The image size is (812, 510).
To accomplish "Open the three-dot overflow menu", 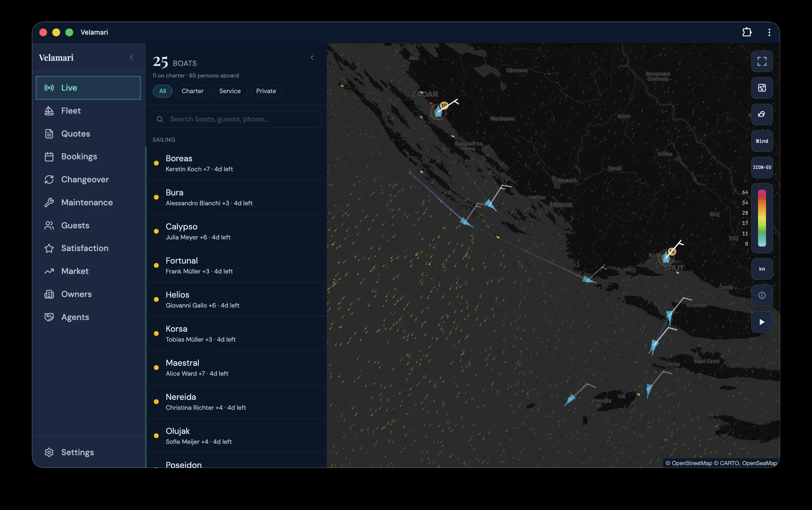I will click(x=769, y=32).
